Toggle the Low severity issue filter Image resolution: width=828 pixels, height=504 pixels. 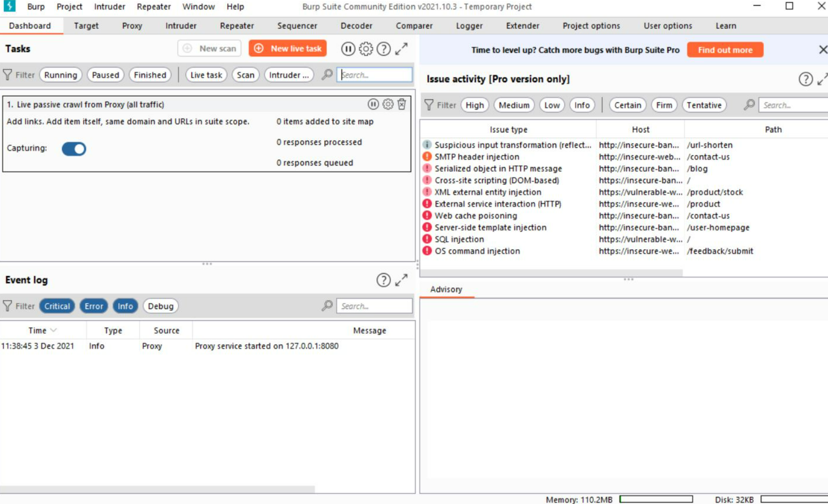click(552, 105)
